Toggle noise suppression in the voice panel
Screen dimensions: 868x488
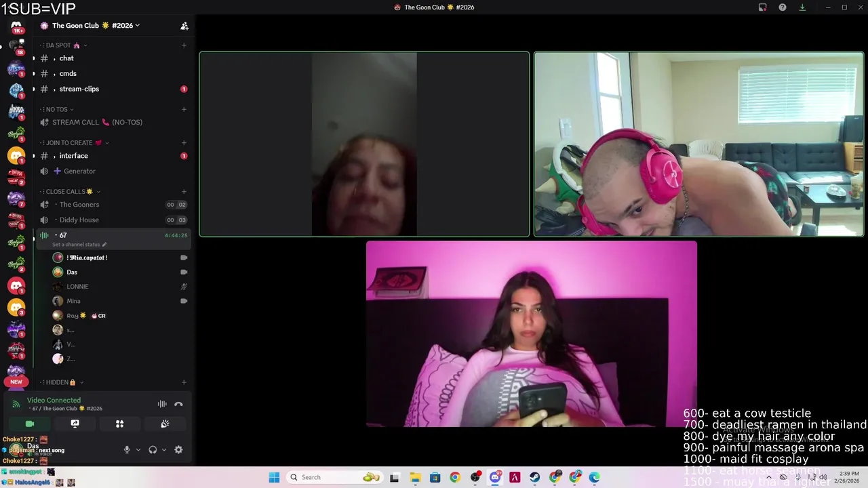click(162, 404)
